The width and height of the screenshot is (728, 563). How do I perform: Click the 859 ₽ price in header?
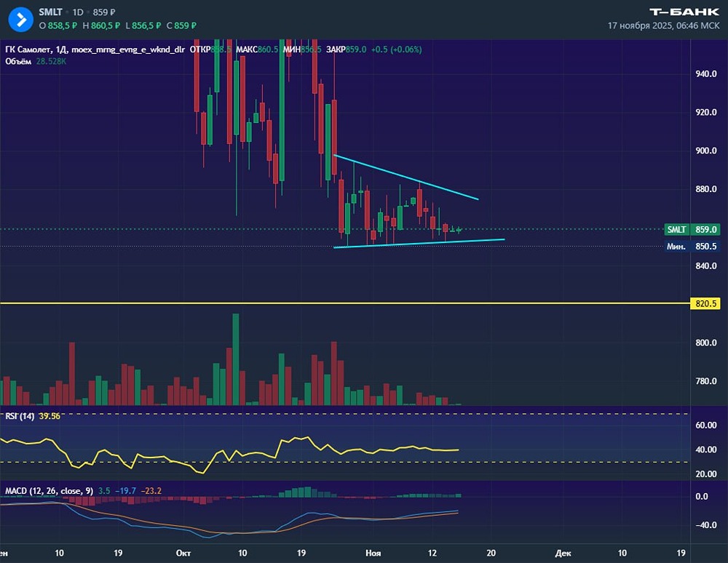(x=104, y=12)
